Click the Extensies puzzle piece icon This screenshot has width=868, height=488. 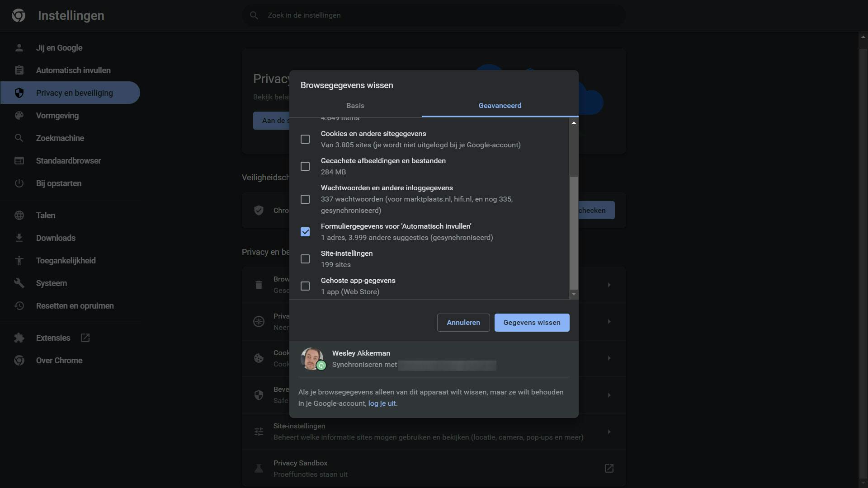click(x=19, y=338)
